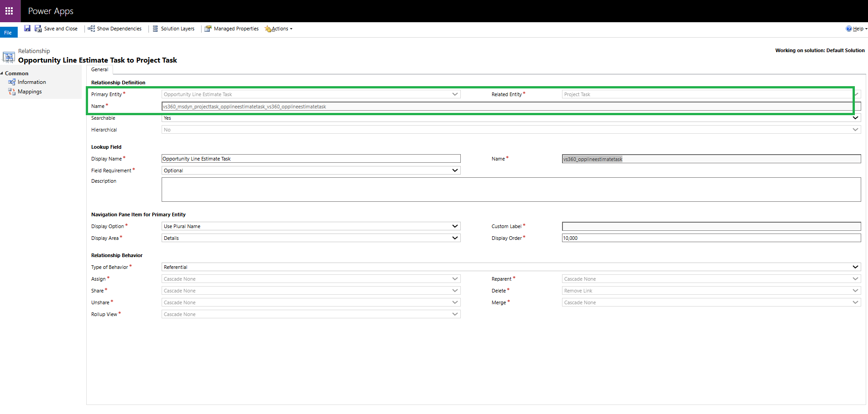
Task: Click Managed Properties button
Action: pyautogui.click(x=232, y=29)
